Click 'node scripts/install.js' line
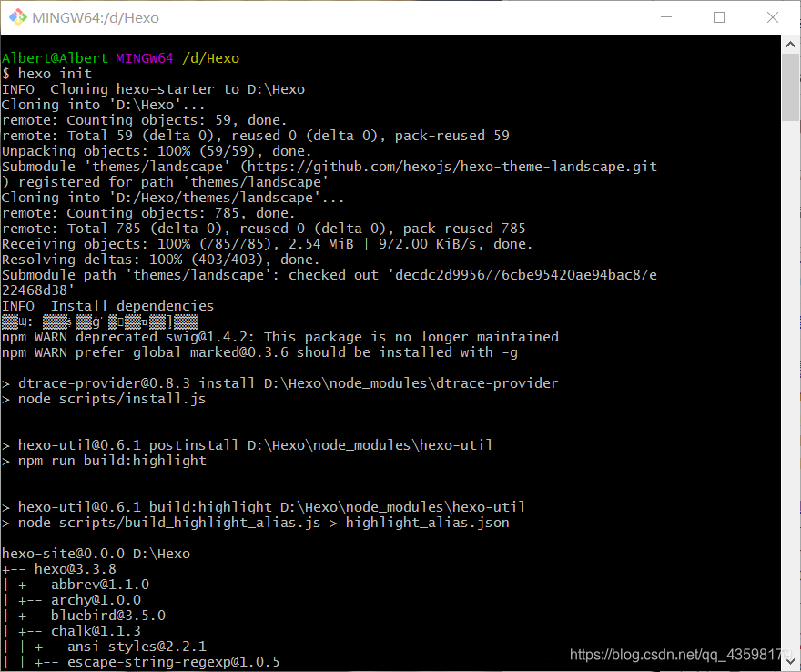801x672 pixels. [x=104, y=399]
